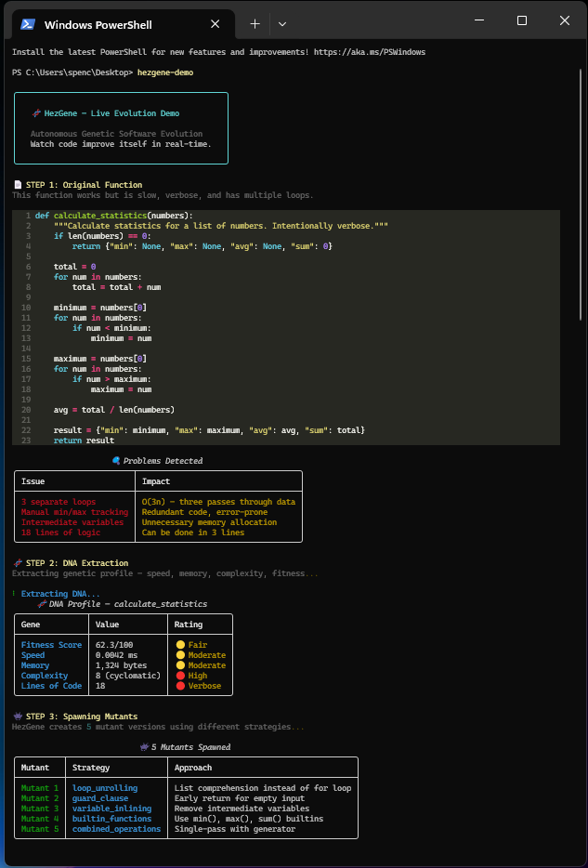
Task: Click the guard_clause strategy cell
Action: click(100, 798)
